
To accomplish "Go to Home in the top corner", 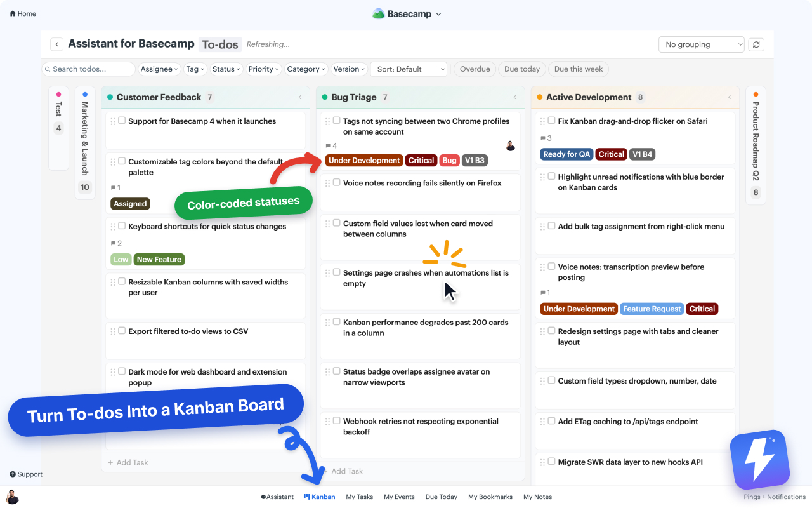I will click(23, 14).
